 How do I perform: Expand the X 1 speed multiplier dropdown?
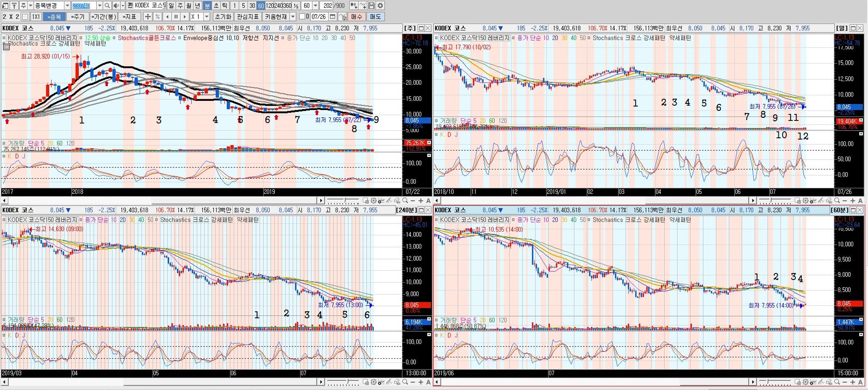[207, 17]
